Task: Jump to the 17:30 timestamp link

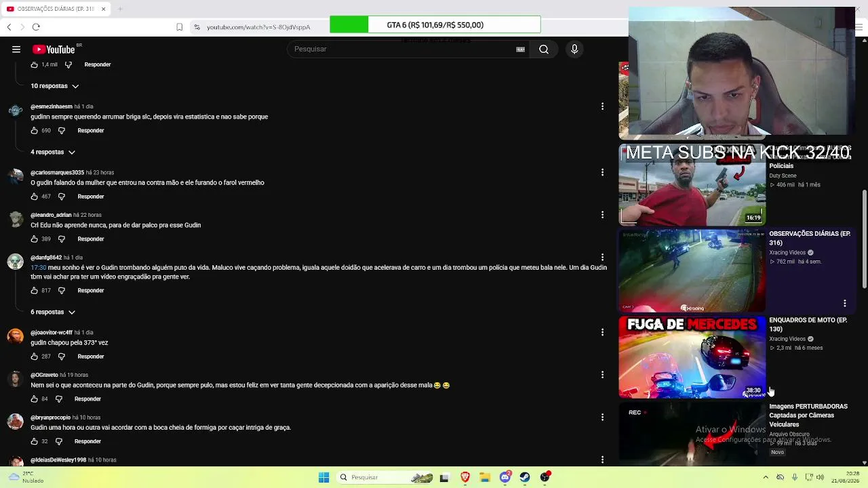Action: pos(39,268)
